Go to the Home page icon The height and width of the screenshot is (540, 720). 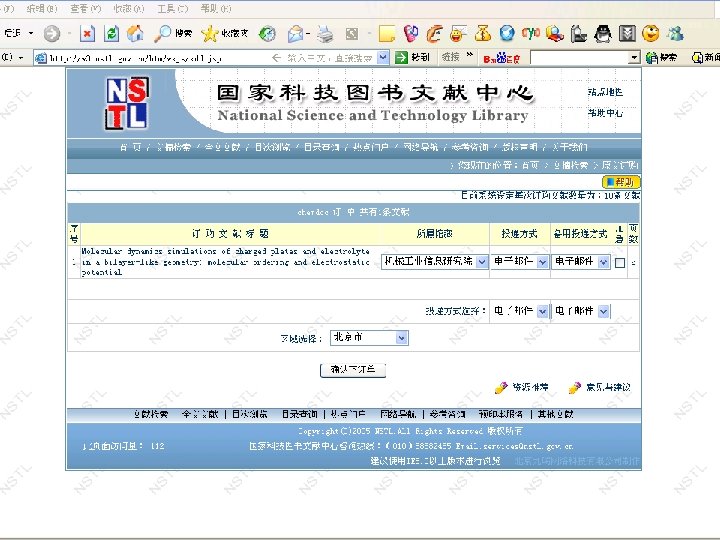[x=135, y=33]
